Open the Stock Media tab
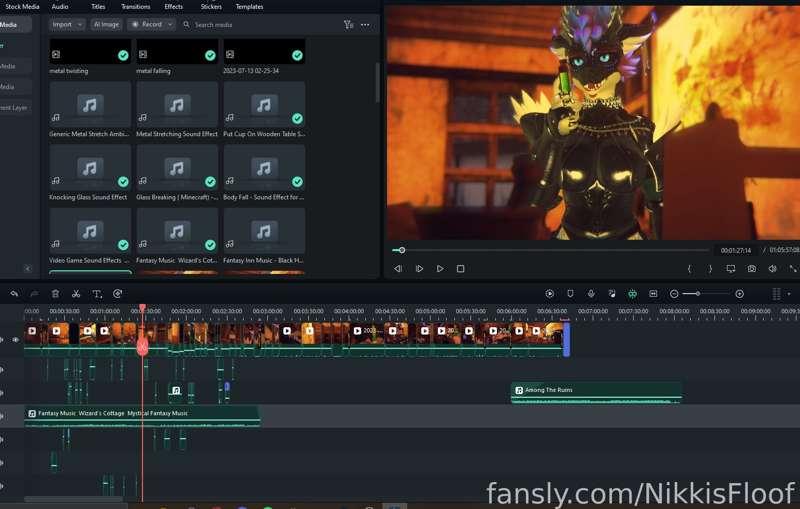 click(22, 7)
